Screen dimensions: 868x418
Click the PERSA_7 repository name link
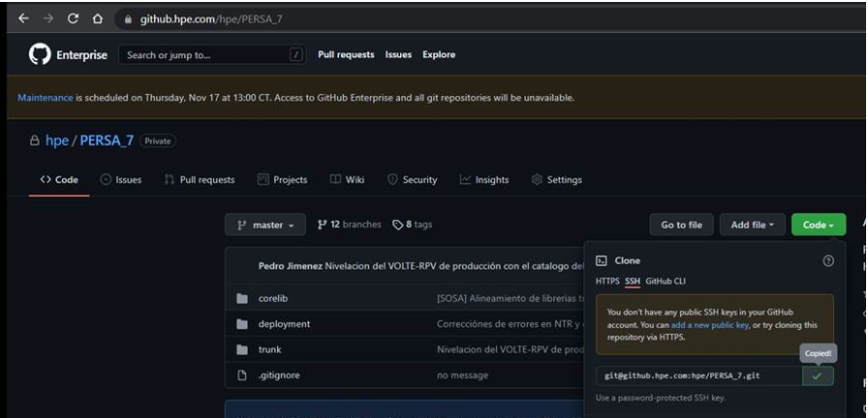click(x=107, y=141)
